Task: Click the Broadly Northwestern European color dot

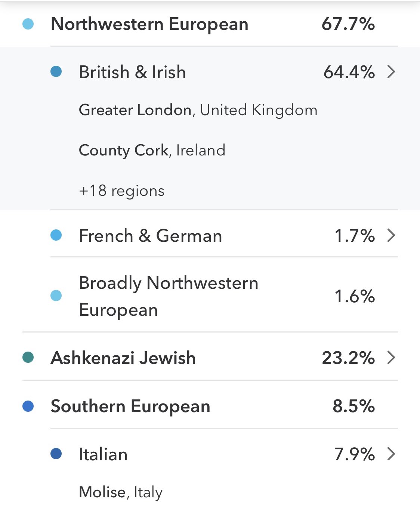Action: (56, 296)
